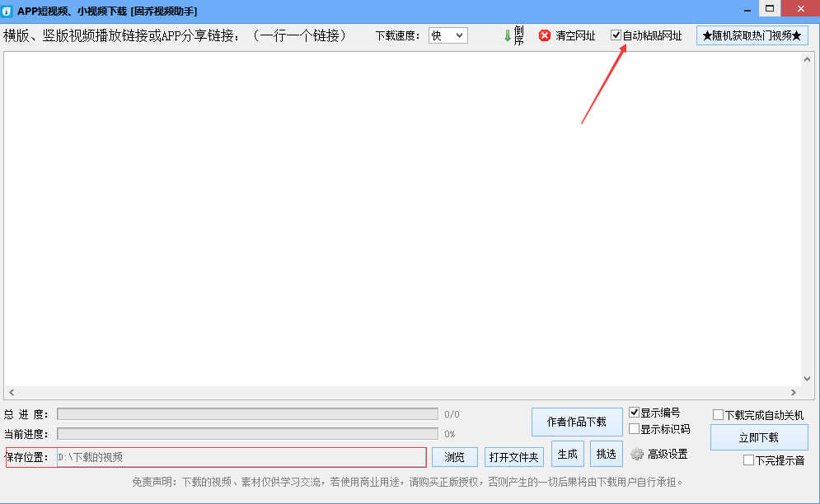Click the 挑选 button
This screenshot has height=504, width=820.
(x=606, y=454)
